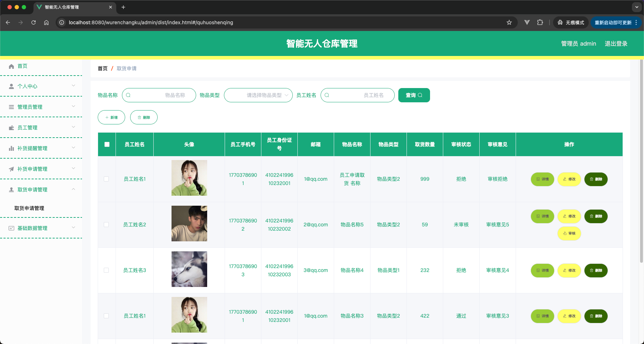The image size is (644, 344).
Task: Check the row for 员工姓名3
Action: 106,270
